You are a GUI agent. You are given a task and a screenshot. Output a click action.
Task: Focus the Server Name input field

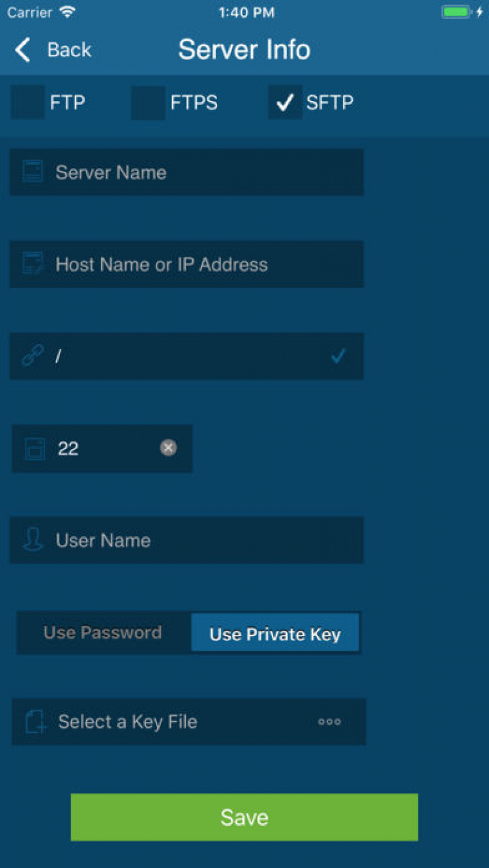tap(196, 172)
